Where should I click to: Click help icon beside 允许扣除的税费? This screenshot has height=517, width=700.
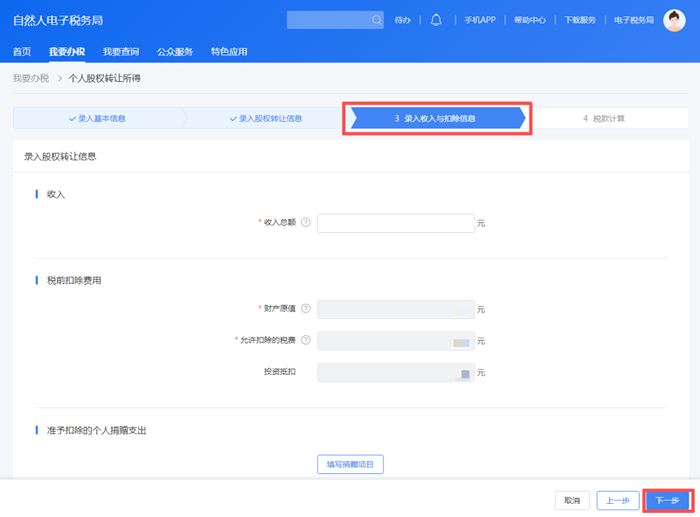click(305, 341)
